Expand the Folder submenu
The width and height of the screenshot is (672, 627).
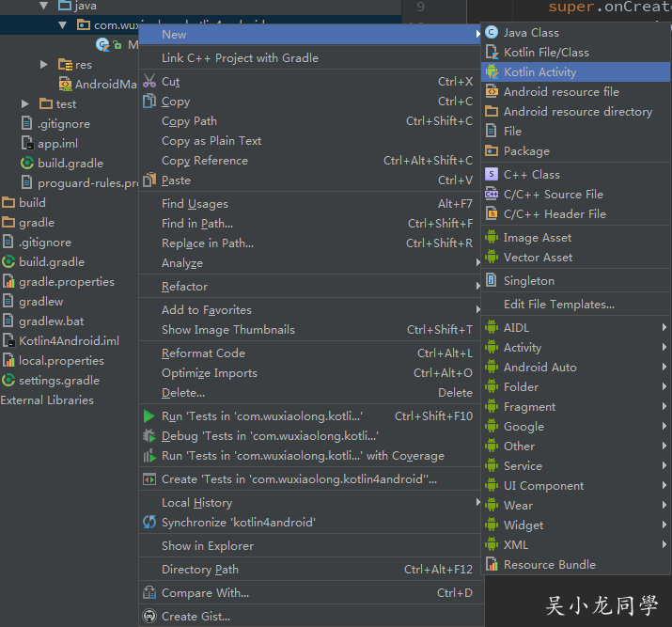[x=575, y=386]
